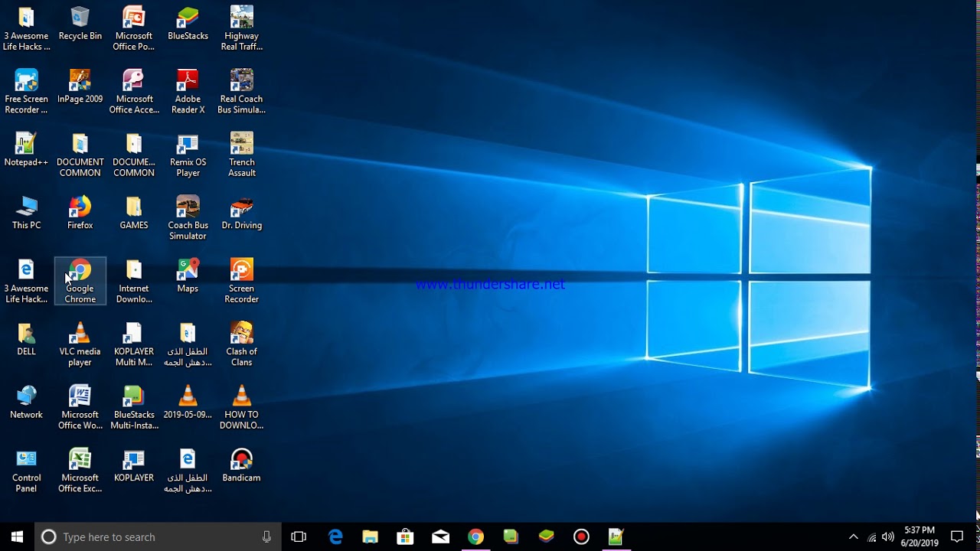Open the Microsoft Office PowerPoint shortcut
Viewport: 980px width, 551px height.
[x=134, y=28]
